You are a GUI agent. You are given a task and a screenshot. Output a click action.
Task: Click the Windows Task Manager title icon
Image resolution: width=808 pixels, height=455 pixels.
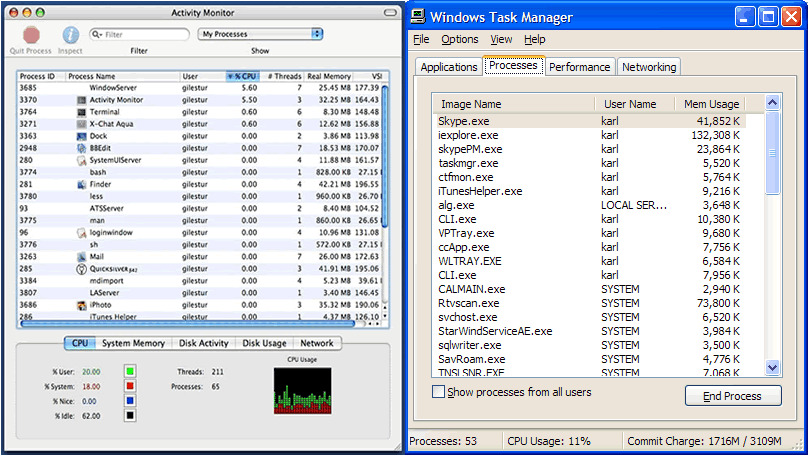click(418, 16)
